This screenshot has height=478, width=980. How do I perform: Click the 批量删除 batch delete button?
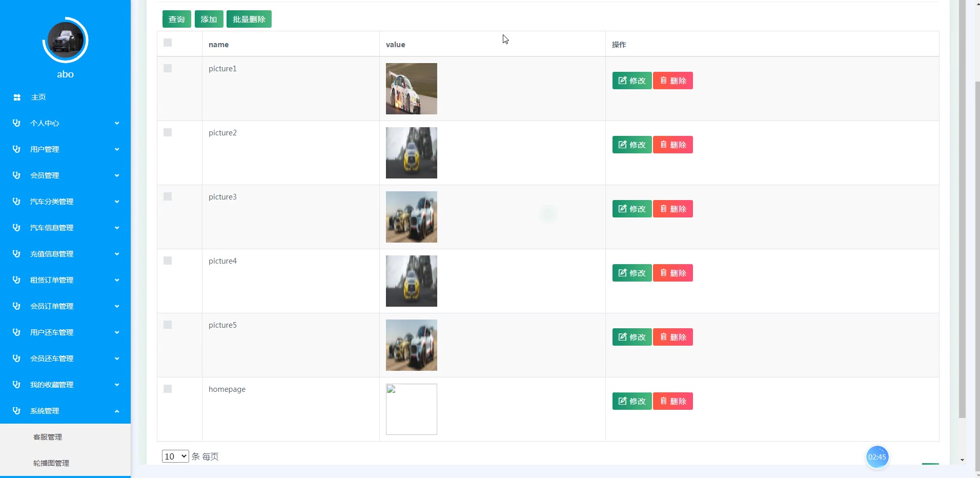click(249, 19)
